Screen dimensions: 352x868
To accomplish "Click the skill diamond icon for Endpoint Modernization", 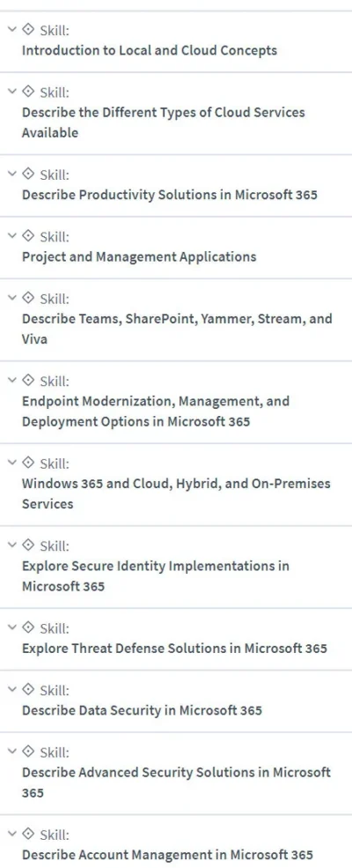I will coord(27,381).
